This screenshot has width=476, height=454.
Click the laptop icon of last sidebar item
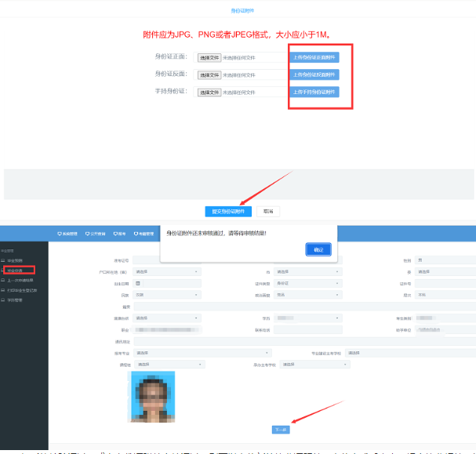pos(3,300)
